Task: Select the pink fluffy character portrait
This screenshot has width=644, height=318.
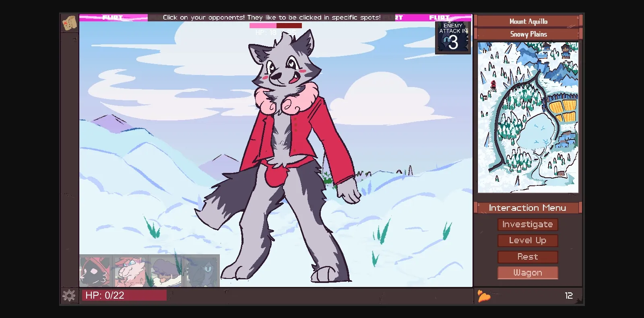Action: tap(130, 272)
